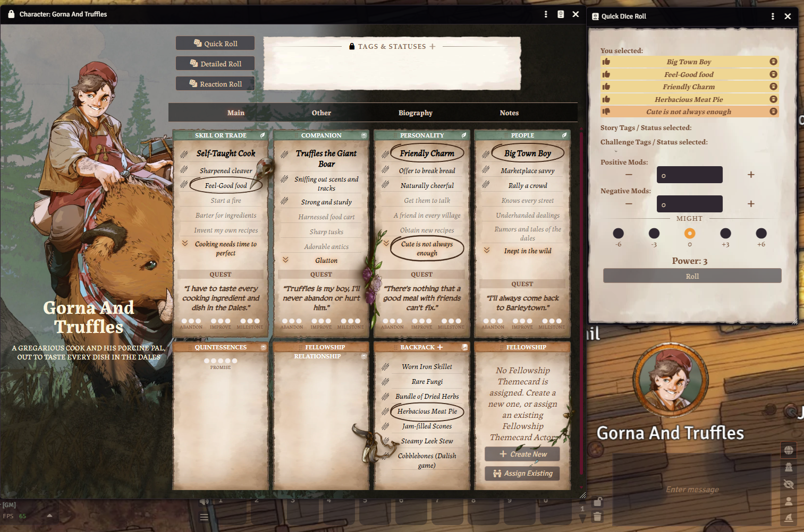Decrease Positive Mods with minus

tap(629, 175)
